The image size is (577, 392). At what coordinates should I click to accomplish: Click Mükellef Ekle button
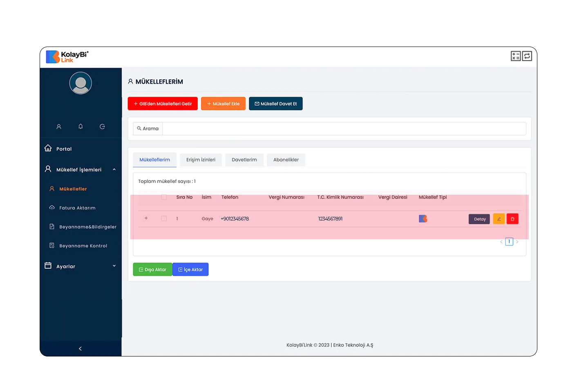223,104
